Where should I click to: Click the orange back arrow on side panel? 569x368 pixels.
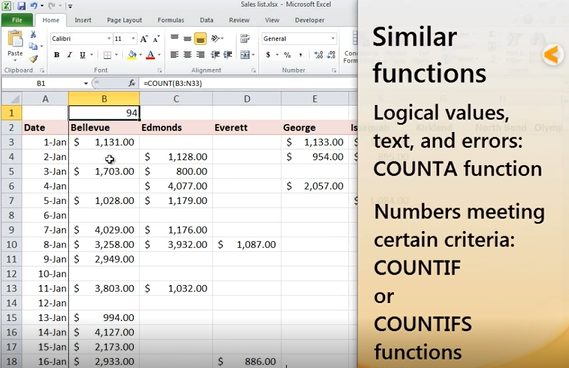[x=553, y=55]
